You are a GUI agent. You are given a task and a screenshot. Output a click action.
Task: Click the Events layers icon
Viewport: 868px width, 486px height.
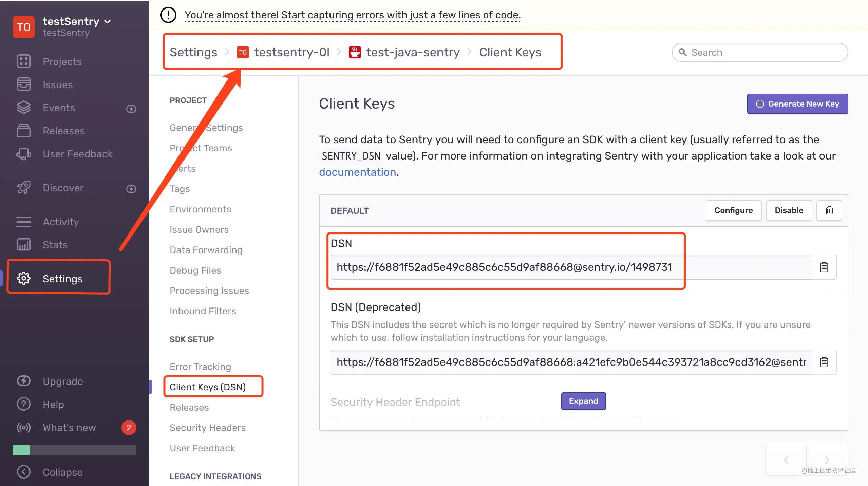[24, 108]
